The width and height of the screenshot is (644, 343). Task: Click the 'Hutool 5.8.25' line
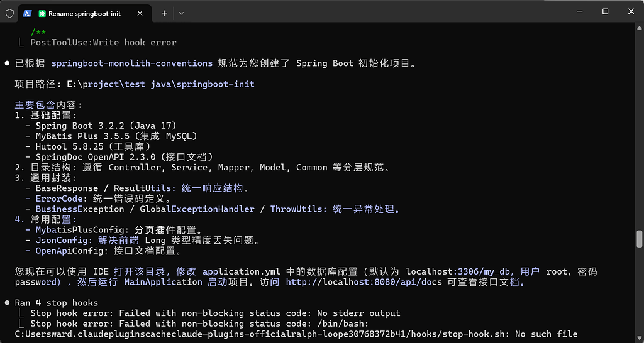[x=87, y=147]
